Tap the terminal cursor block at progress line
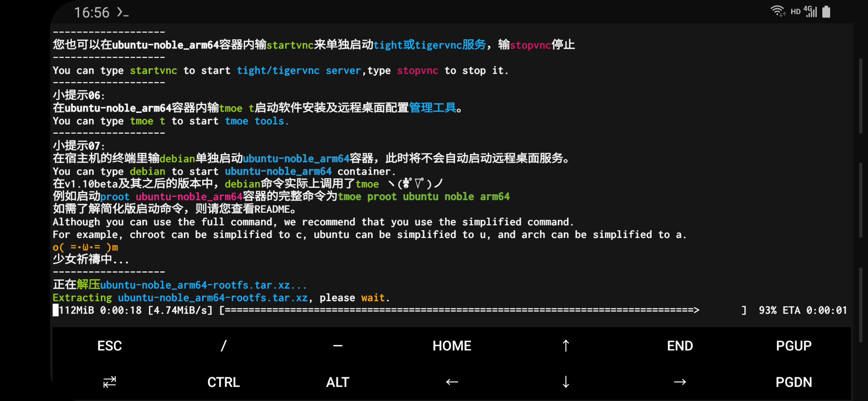Image resolution: width=868 pixels, height=401 pixels. point(56,310)
